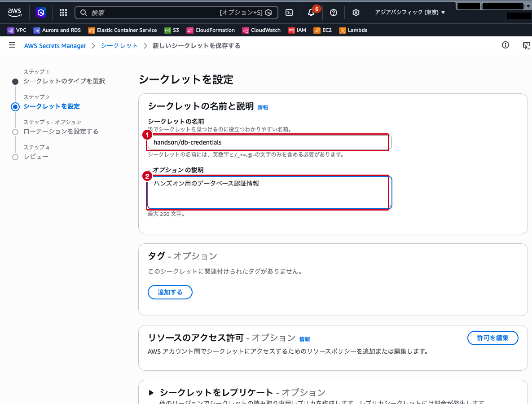Open Lambda from favorites bar
This screenshot has height=404, width=532.
tap(353, 30)
